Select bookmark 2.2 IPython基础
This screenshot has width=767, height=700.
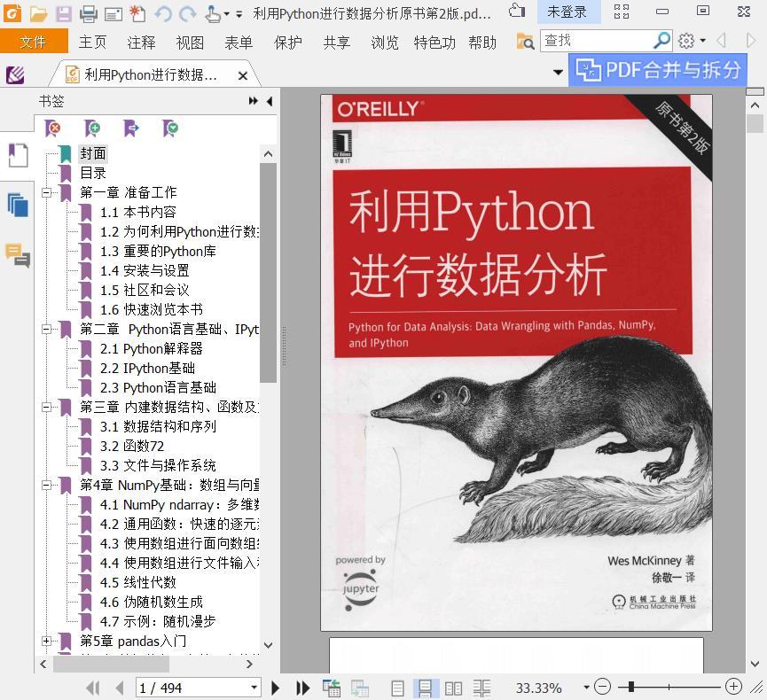[148, 368]
